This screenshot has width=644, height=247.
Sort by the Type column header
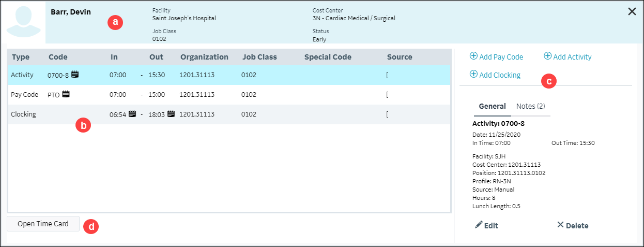coord(21,57)
